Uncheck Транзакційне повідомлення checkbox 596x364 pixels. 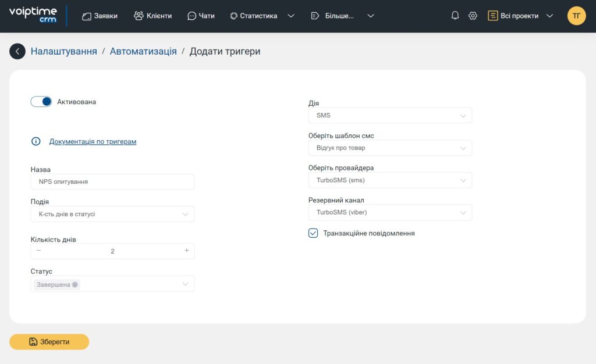tap(313, 233)
